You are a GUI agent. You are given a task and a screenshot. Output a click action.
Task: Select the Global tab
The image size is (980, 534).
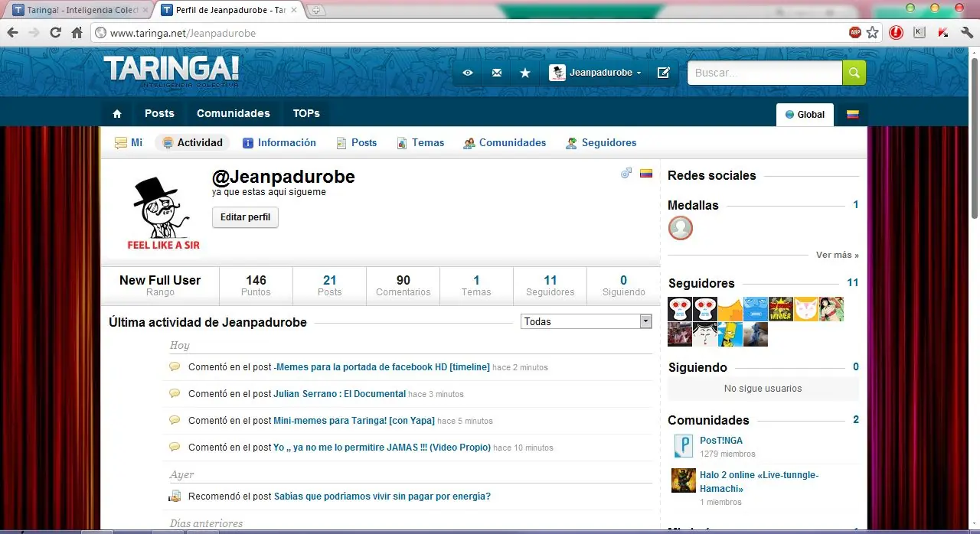coord(805,115)
